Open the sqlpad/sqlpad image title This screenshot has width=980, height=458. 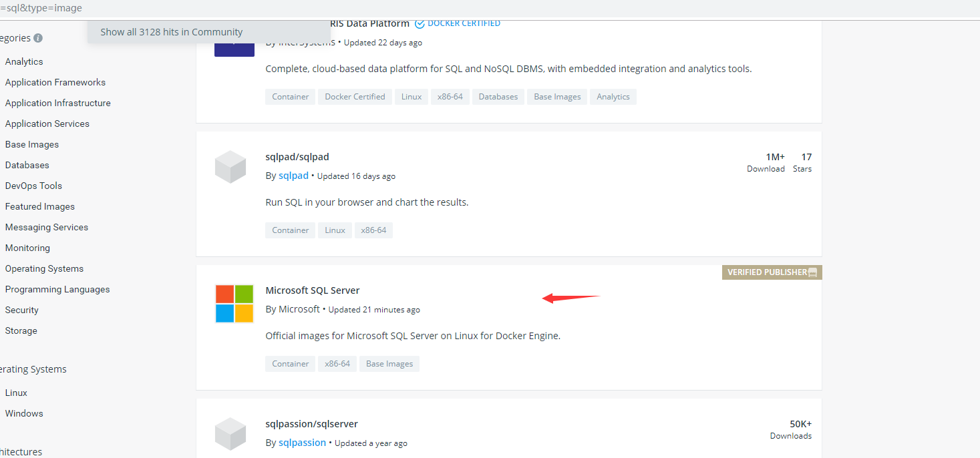point(297,157)
